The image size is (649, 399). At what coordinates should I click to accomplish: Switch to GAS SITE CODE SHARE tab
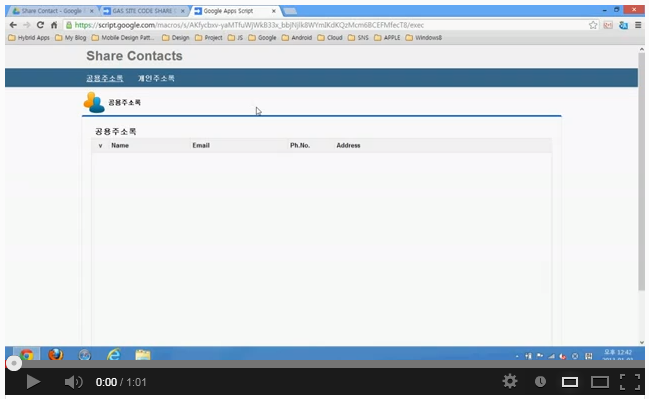click(143, 11)
